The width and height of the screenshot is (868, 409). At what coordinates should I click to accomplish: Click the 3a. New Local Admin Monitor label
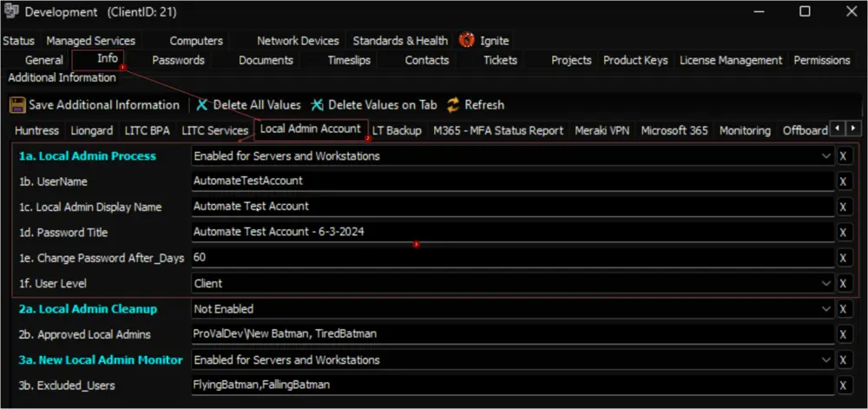(x=101, y=360)
